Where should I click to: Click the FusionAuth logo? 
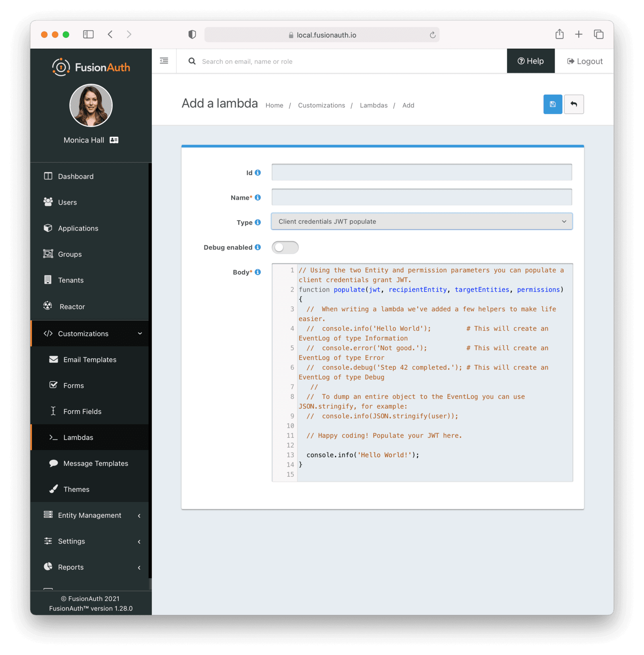[x=91, y=67]
